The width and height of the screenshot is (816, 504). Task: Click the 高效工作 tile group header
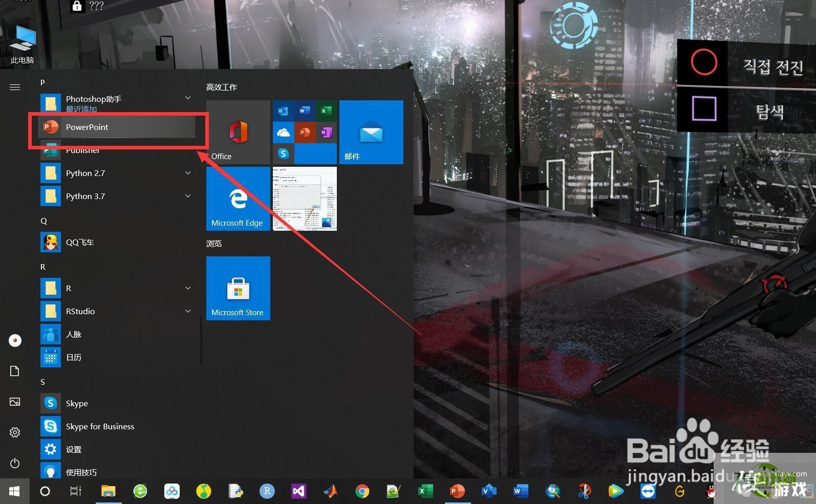pyautogui.click(x=222, y=87)
